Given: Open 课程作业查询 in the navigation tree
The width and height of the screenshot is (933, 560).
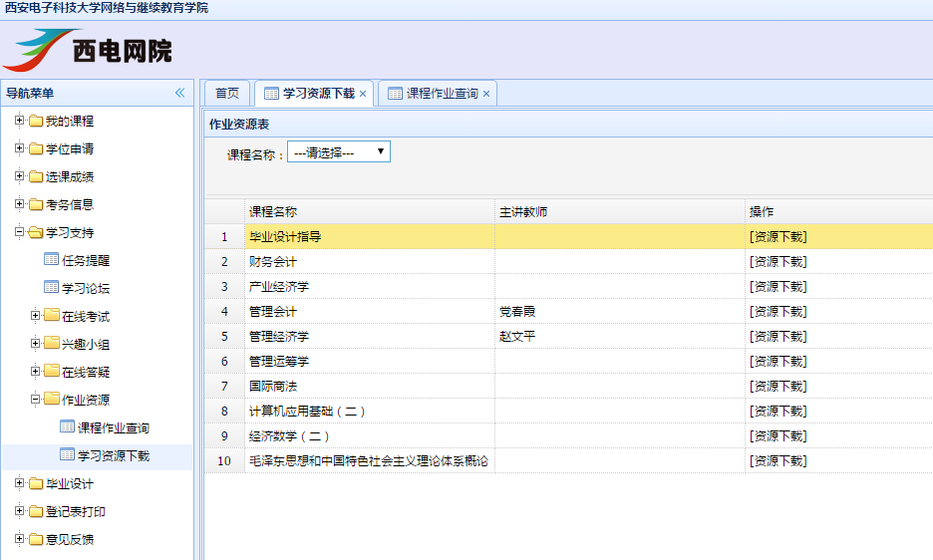Looking at the screenshot, I should [x=113, y=428].
